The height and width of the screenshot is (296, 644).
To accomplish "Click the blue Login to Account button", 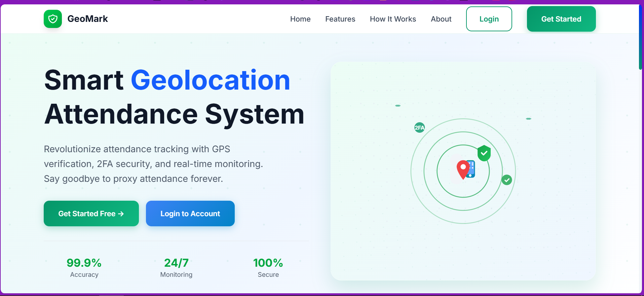I will (x=190, y=213).
